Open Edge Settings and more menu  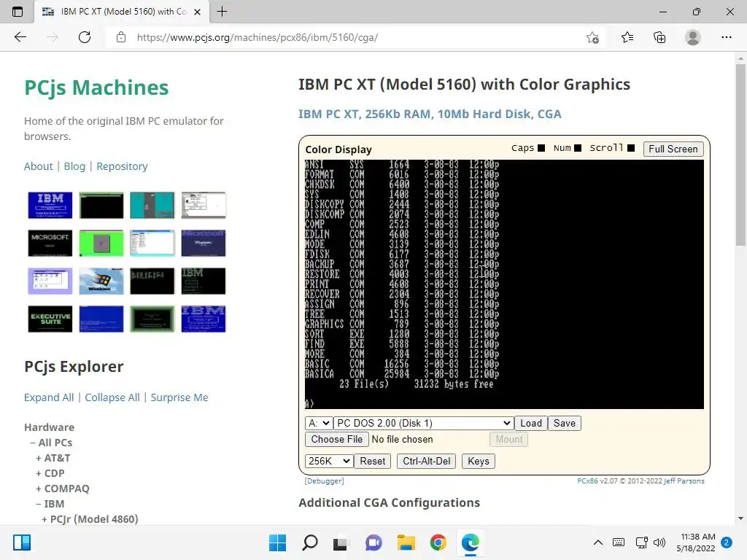coord(726,37)
